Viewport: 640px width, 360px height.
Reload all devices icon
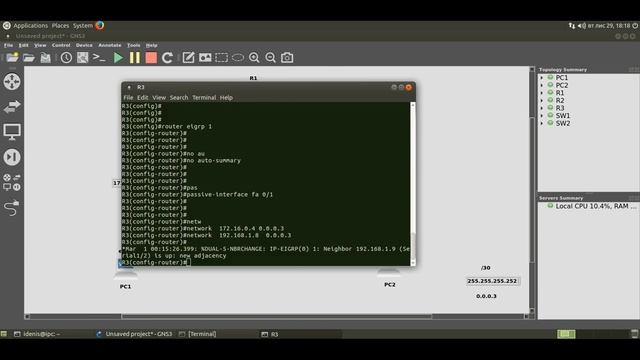[167, 58]
